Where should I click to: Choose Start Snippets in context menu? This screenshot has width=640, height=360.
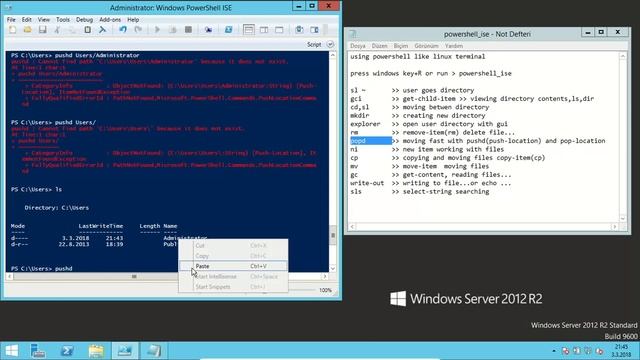tap(233, 287)
